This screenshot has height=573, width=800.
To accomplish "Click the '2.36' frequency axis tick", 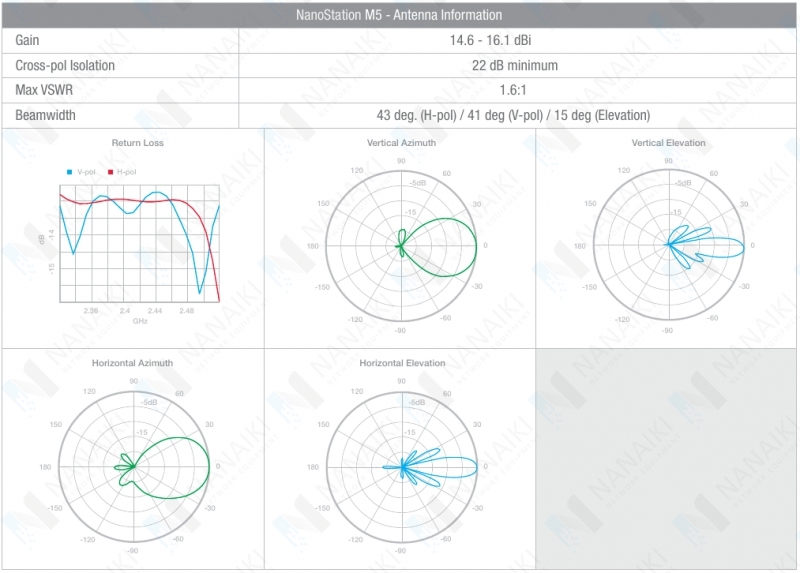I will coord(91,310).
